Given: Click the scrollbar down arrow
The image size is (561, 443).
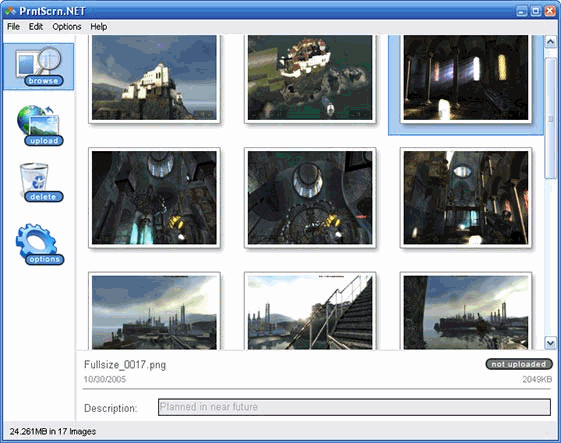Looking at the screenshot, I should [550, 343].
